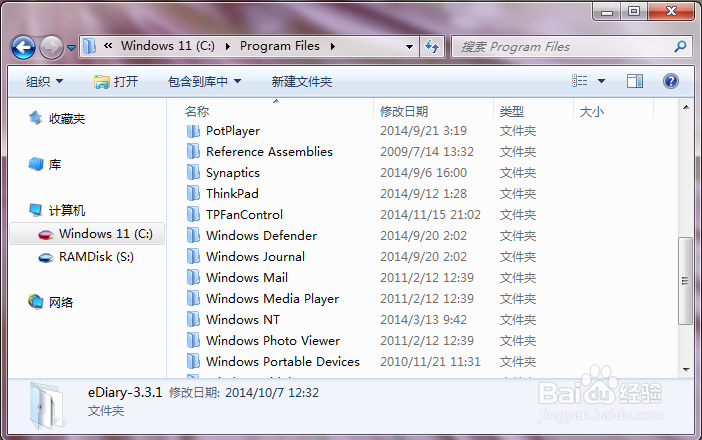Click date 2010/11/21 11:31 cell
This screenshot has width=702, height=440.
[430, 362]
